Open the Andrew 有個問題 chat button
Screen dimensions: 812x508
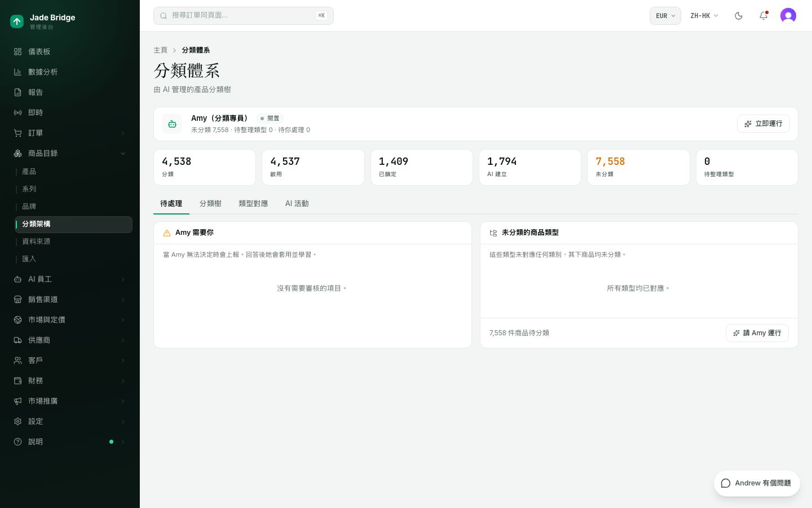757,483
